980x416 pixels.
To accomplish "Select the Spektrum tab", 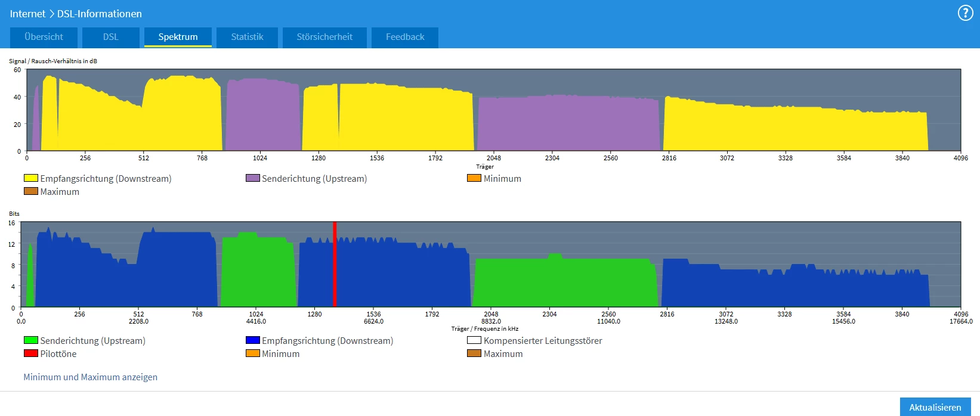I will coord(178,37).
